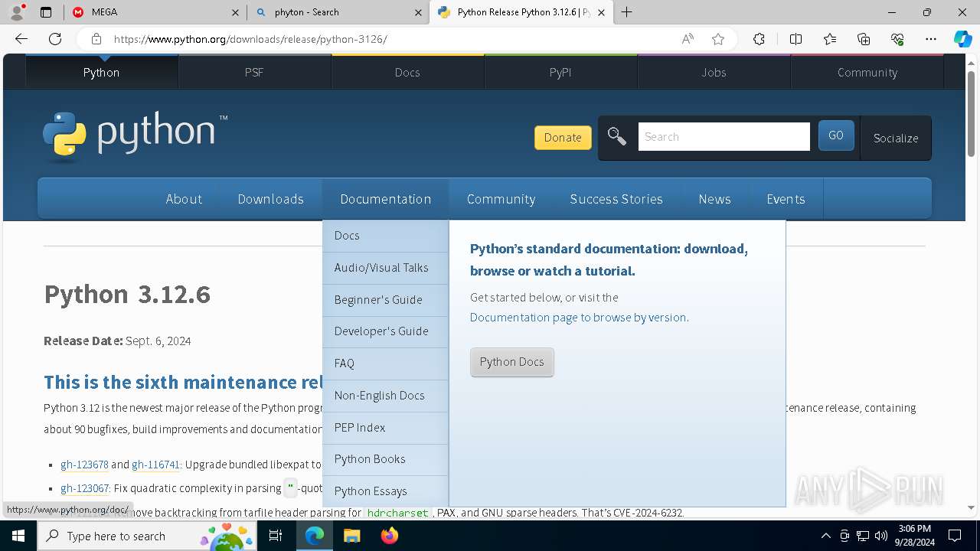Choose Python Essays submenu item
Screen dimensions: 980x551
(x=386, y=491)
